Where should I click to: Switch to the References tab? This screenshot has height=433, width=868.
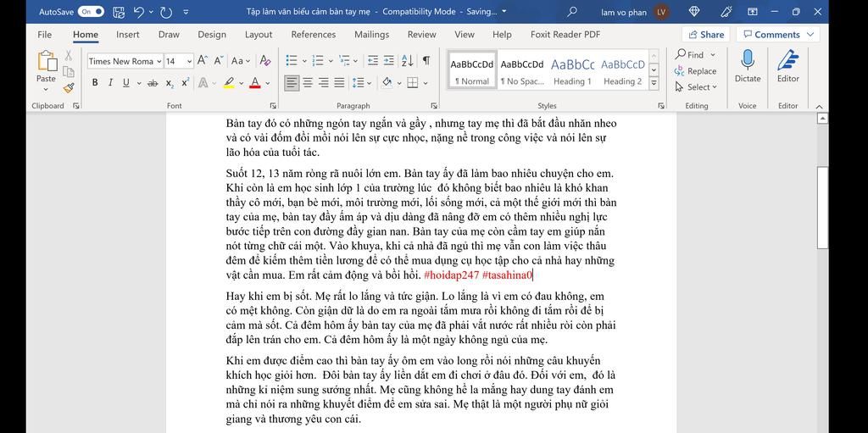click(x=314, y=35)
